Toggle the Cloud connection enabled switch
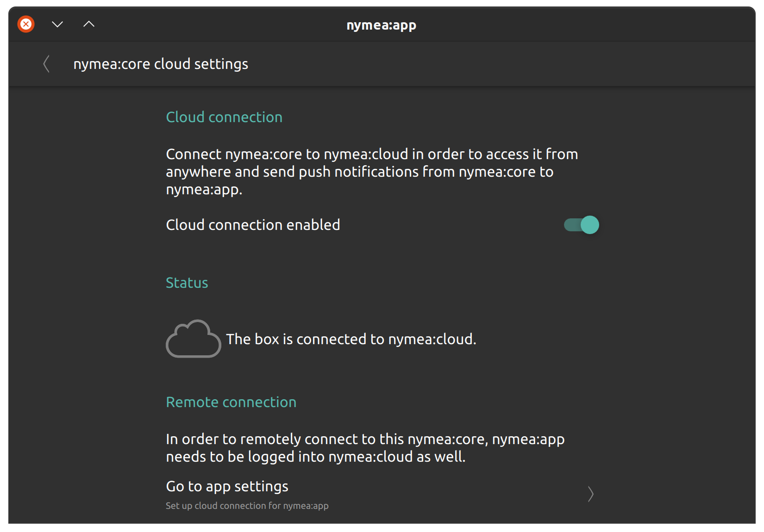The image size is (764, 532). click(582, 225)
